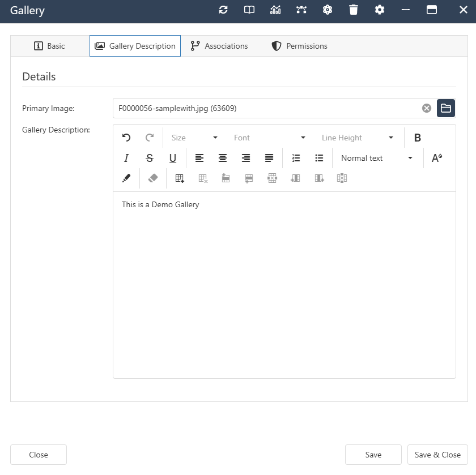Screen dimensions: 476x475
Task: Toggle underline formatting
Action: pos(173,158)
